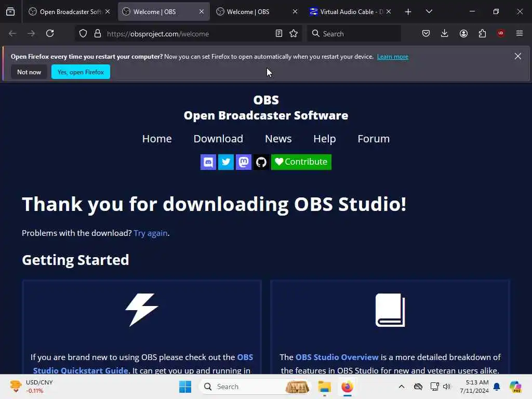The width and height of the screenshot is (532, 399).
Task: Click Yes, open Firefox button
Action: (81, 72)
